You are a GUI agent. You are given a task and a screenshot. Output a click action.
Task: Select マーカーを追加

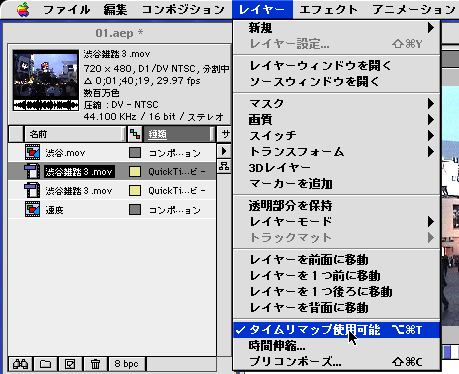337,184
